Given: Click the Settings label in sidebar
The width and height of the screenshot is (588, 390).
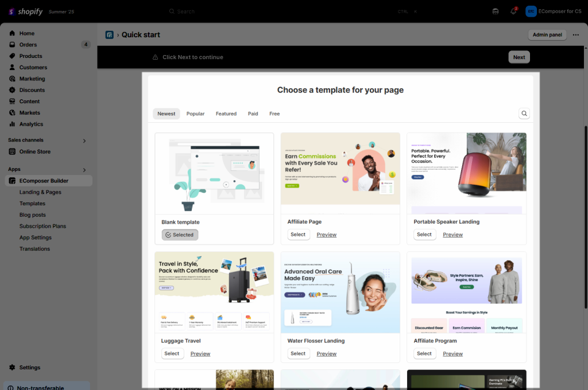Looking at the screenshot, I should pos(30,368).
